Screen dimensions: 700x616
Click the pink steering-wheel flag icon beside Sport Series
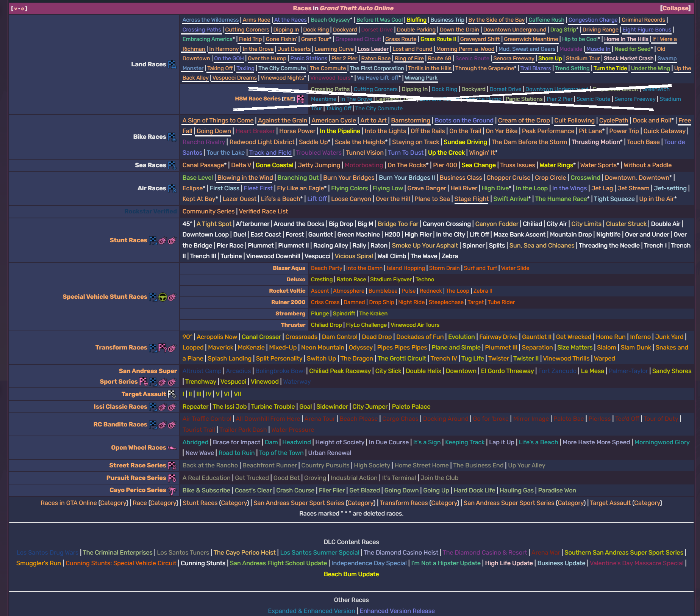pos(144,382)
